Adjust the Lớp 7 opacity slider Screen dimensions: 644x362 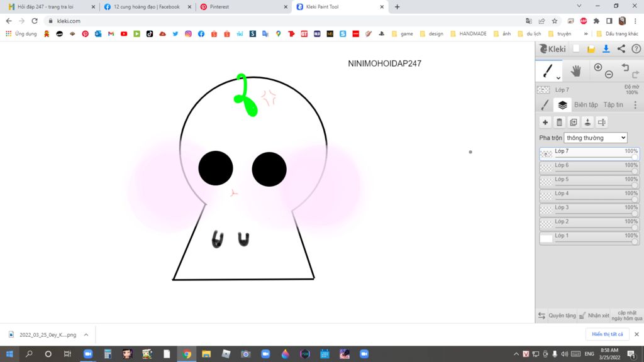[635, 158]
